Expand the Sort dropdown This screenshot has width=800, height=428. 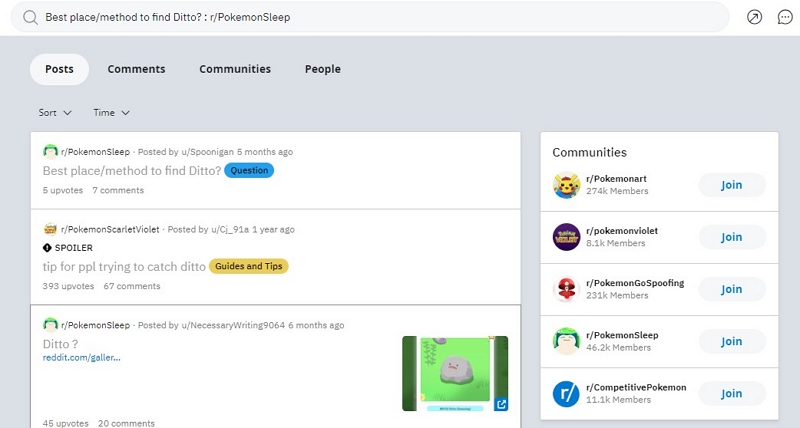click(55, 113)
